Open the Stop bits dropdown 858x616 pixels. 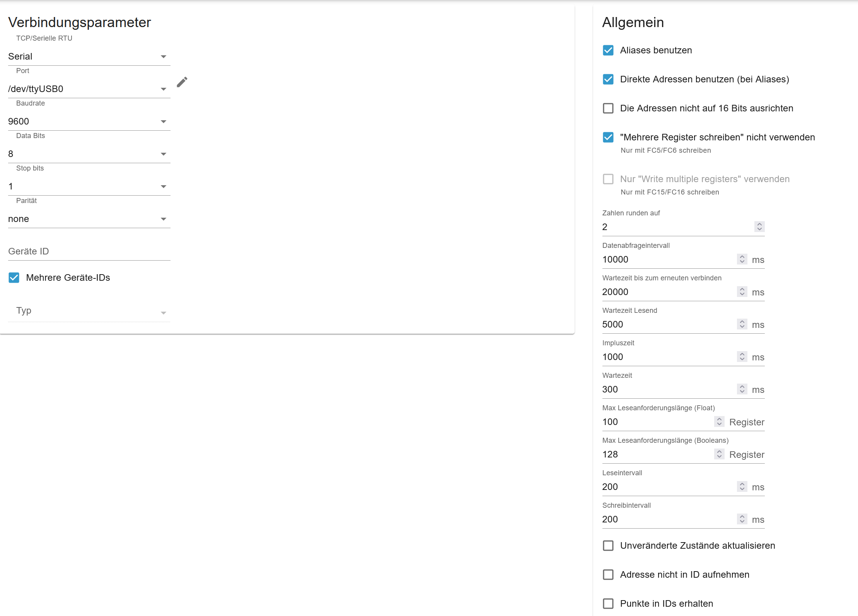(89, 186)
